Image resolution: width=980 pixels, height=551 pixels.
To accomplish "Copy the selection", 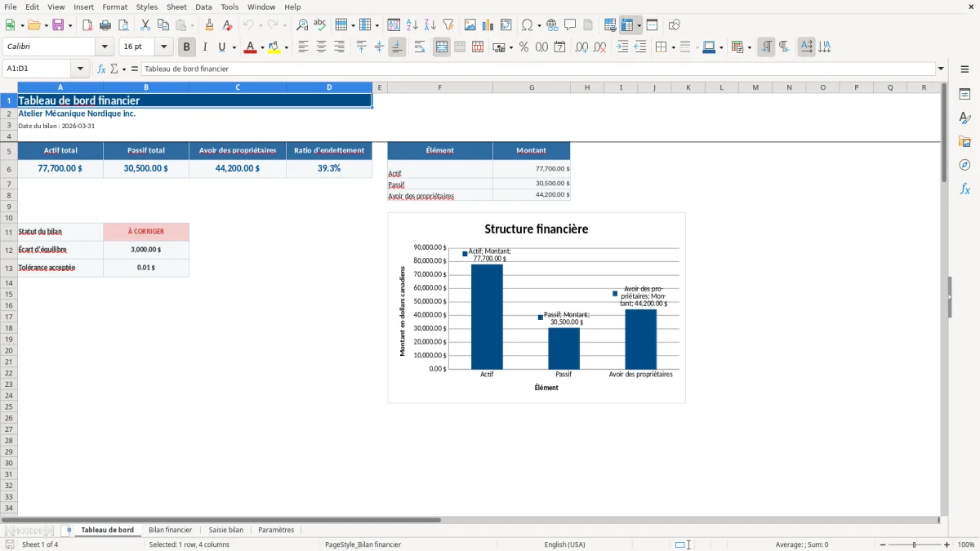I will (x=163, y=25).
